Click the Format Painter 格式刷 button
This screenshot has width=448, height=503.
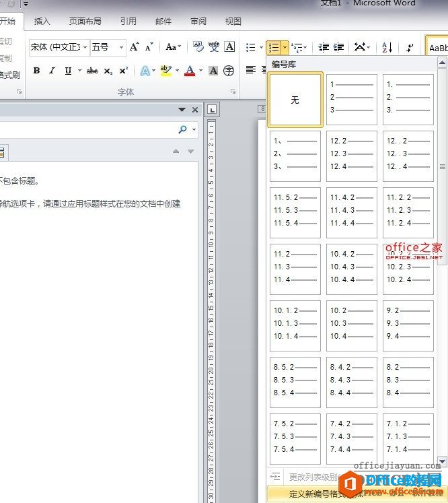click(9, 75)
